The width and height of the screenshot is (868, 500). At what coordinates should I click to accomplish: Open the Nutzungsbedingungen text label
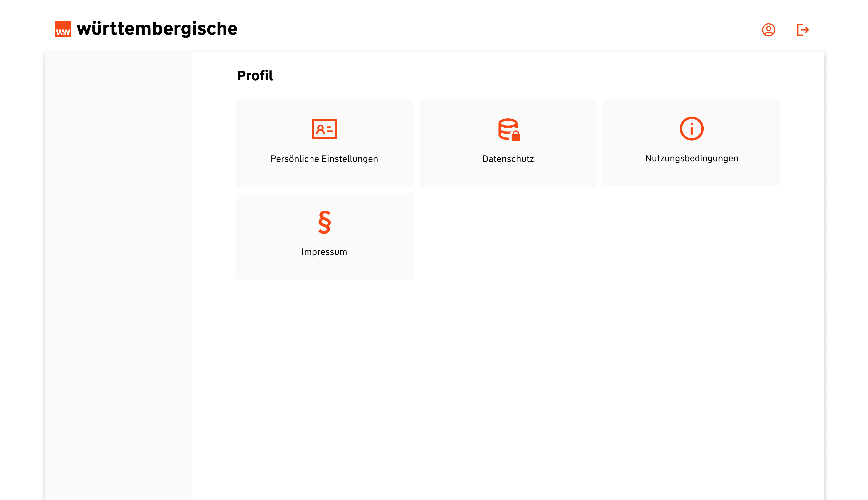691,158
